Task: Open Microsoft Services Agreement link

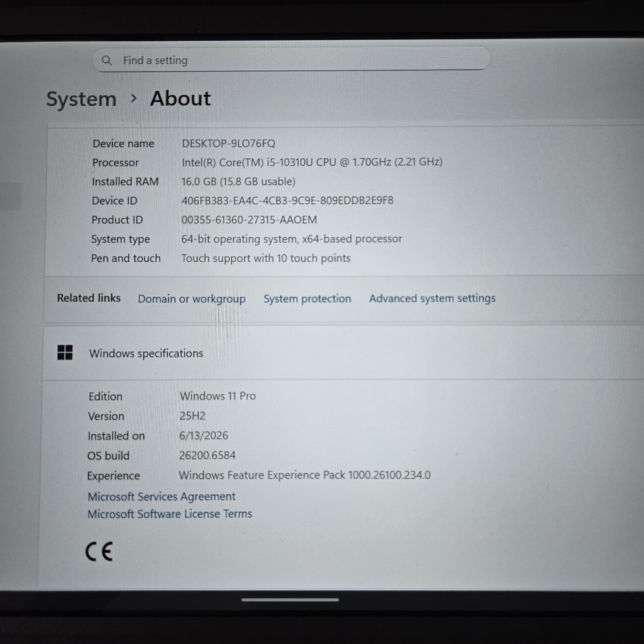Action: click(161, 497)
